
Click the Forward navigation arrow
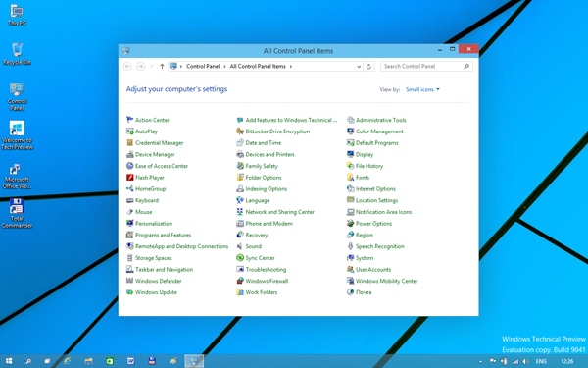click(140, 67)
